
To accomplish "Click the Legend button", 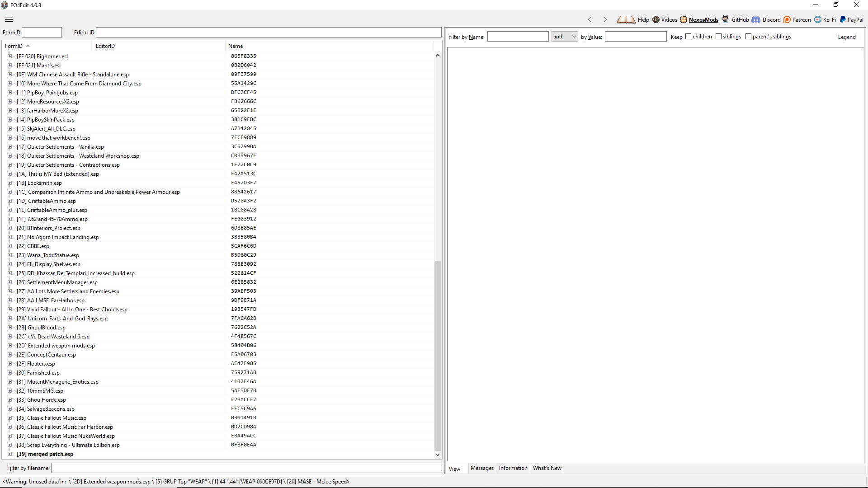I will pyautogui.click(x=847, y=37).
